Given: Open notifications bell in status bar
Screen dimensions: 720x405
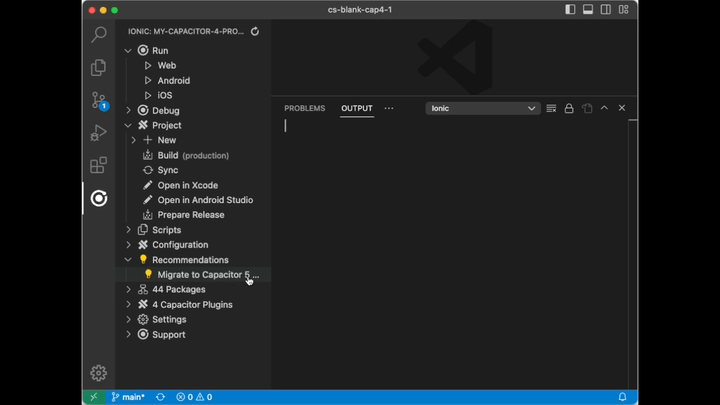Looking at the screenshot, I should coord(622,397).
